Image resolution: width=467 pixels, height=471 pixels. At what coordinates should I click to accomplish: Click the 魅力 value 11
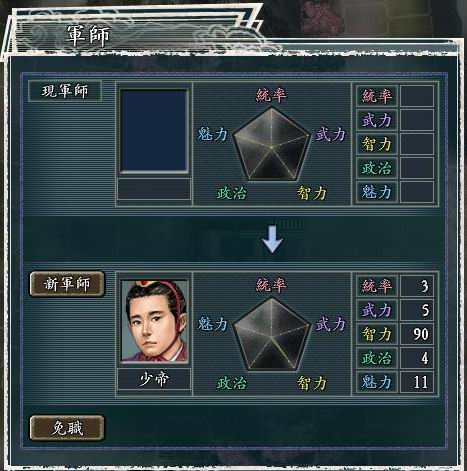coord(417,382)
